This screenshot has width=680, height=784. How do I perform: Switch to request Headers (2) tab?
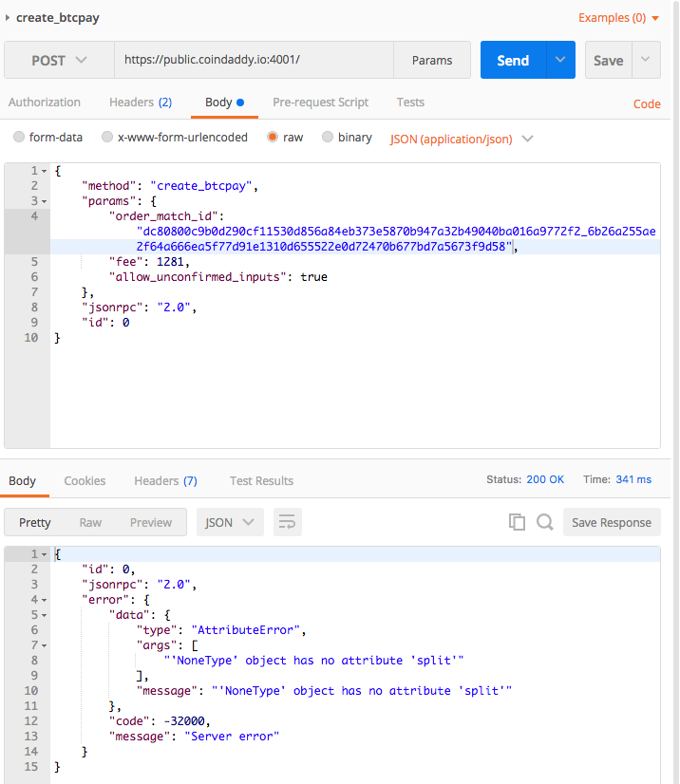(x=141, y=102)
